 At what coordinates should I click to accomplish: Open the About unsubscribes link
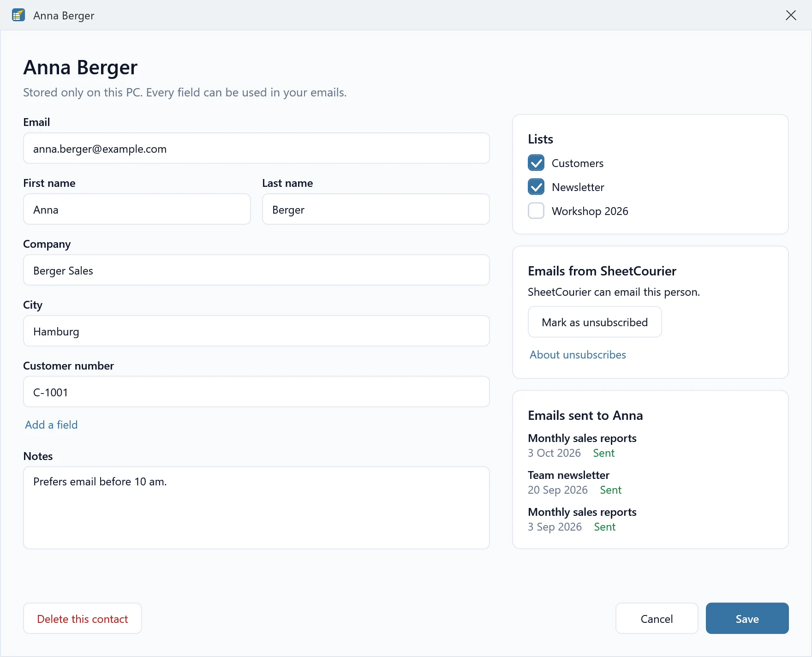578,354
